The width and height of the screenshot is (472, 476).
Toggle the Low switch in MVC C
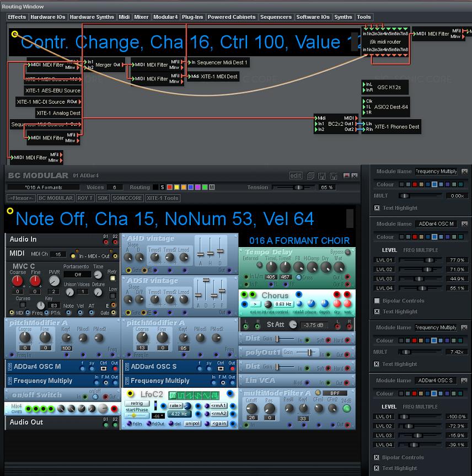click(112, 296)
